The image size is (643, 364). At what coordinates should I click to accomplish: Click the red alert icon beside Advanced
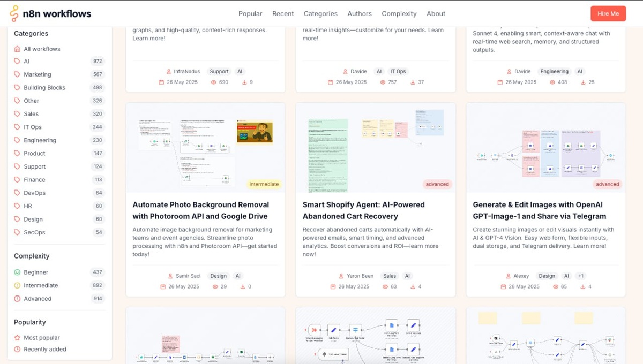pyautogui.click(x=18, y=299)
